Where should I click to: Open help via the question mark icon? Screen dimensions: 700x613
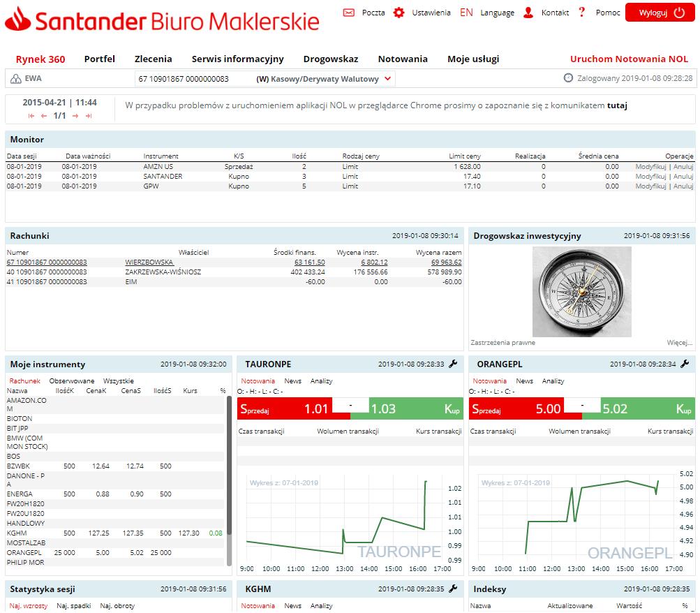tap(581, 12)
